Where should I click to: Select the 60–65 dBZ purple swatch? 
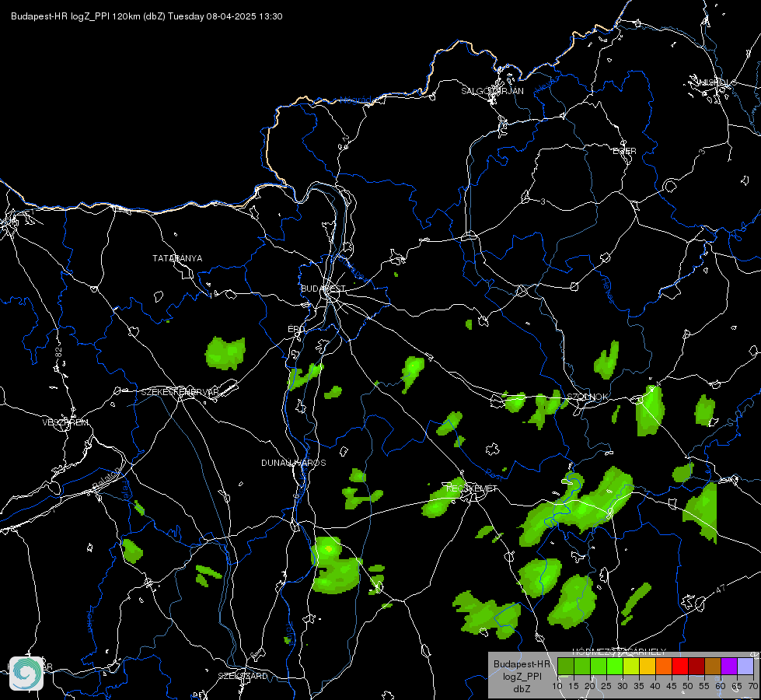point(729,666)
